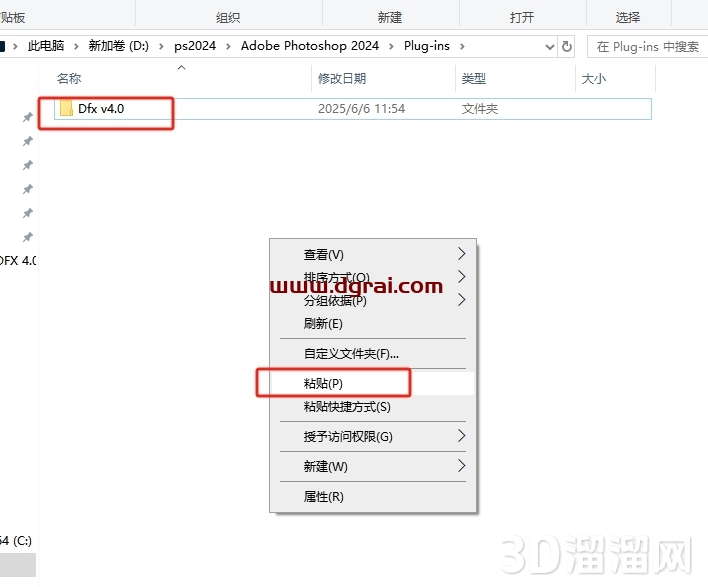Expand chevron after Adobe Photoshop 2024 in path
The image size is (708, 587).
click(x=391, y=46)
